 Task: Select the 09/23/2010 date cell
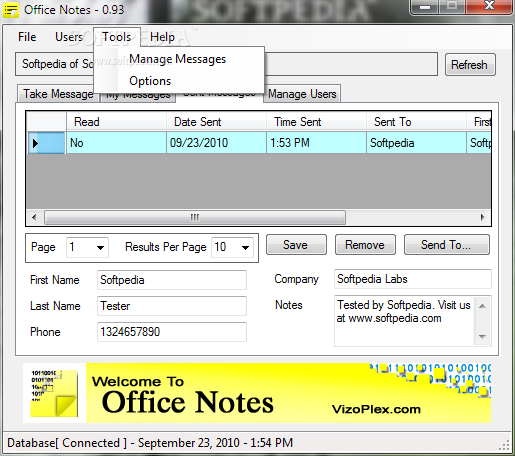pos(216,143)
